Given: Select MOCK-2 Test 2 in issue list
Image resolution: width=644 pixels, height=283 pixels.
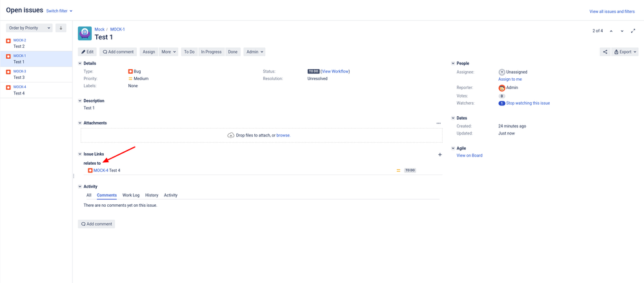Looking at the screenshot, I should tap(36, 43).
